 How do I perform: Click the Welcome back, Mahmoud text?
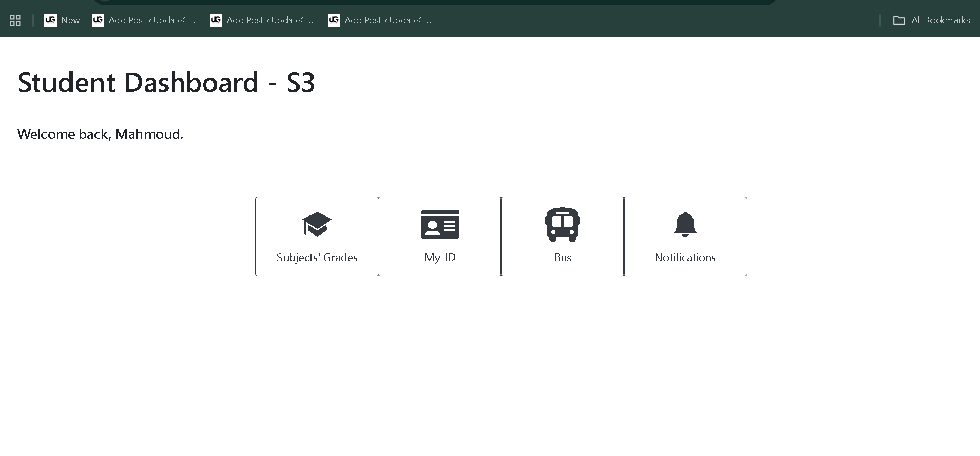tap(100, 134)
